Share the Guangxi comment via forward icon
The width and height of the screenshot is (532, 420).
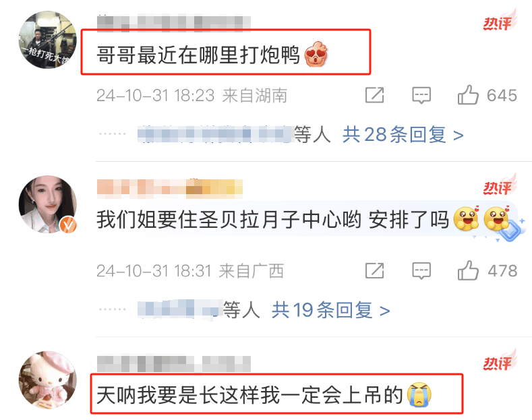375,271
